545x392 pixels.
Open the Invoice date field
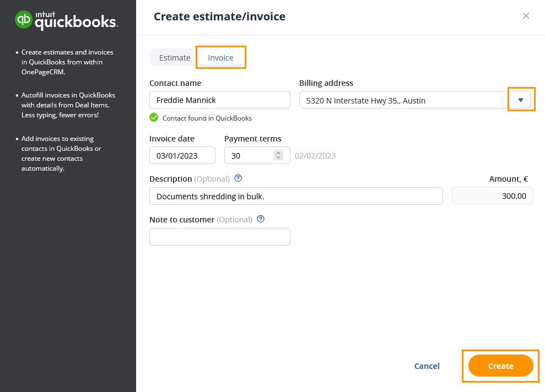182,156
